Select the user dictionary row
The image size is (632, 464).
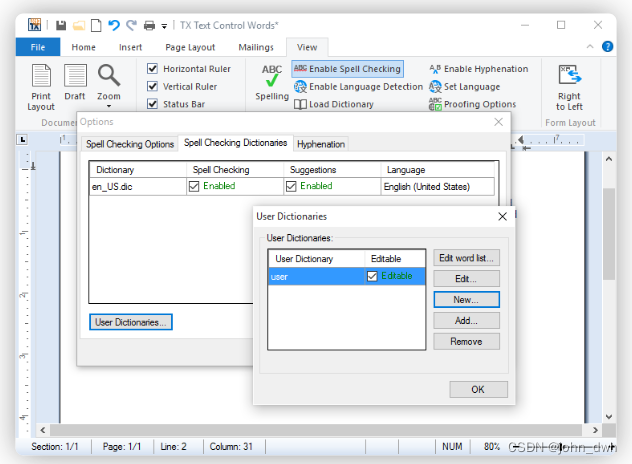[347, 276]
